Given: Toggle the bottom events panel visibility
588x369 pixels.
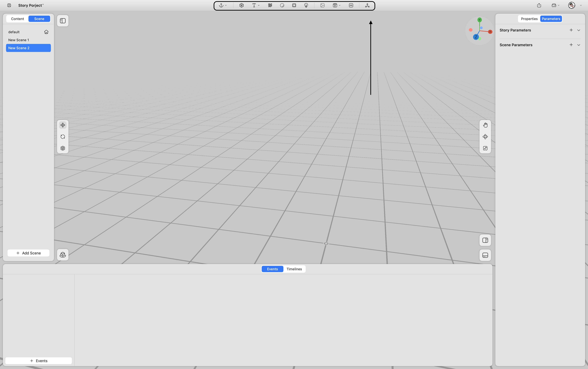Looking at the screenshot, I should tap(485, 255).
